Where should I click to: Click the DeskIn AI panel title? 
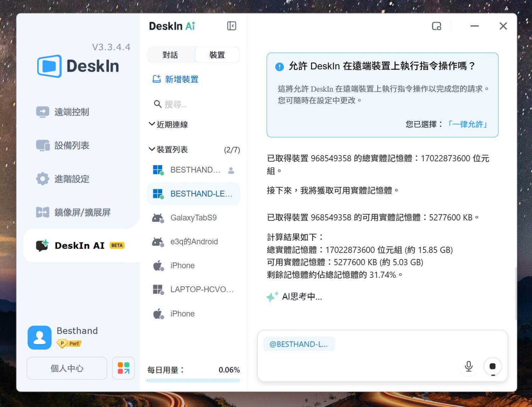coord(172,26)
